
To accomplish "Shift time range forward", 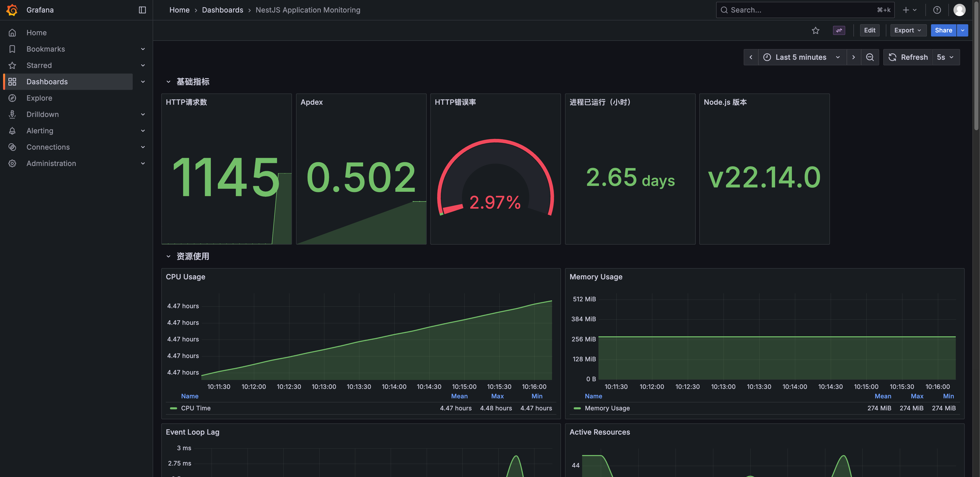I will pos(853,57).
